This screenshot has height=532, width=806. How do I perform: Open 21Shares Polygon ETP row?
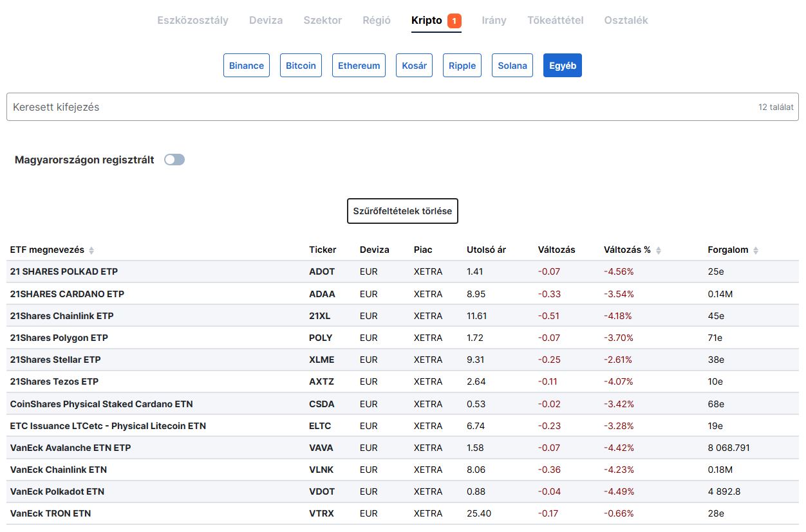click(x=402, y=338)
